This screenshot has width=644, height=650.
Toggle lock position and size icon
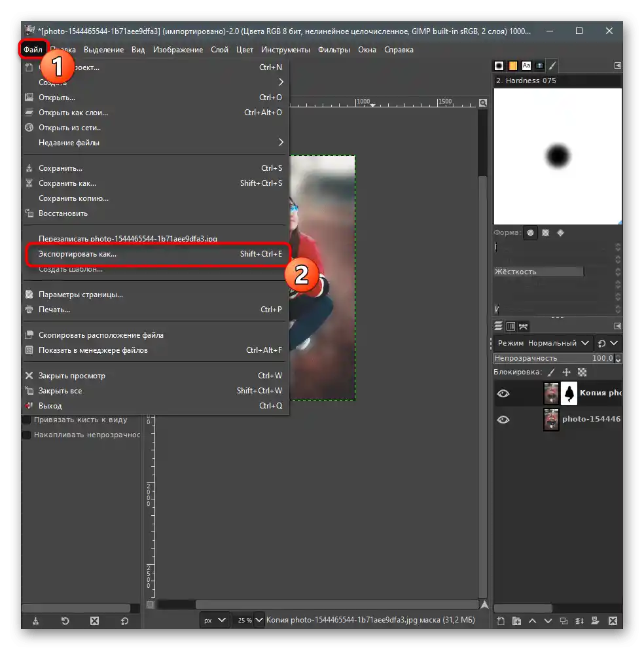click(567, 372)
